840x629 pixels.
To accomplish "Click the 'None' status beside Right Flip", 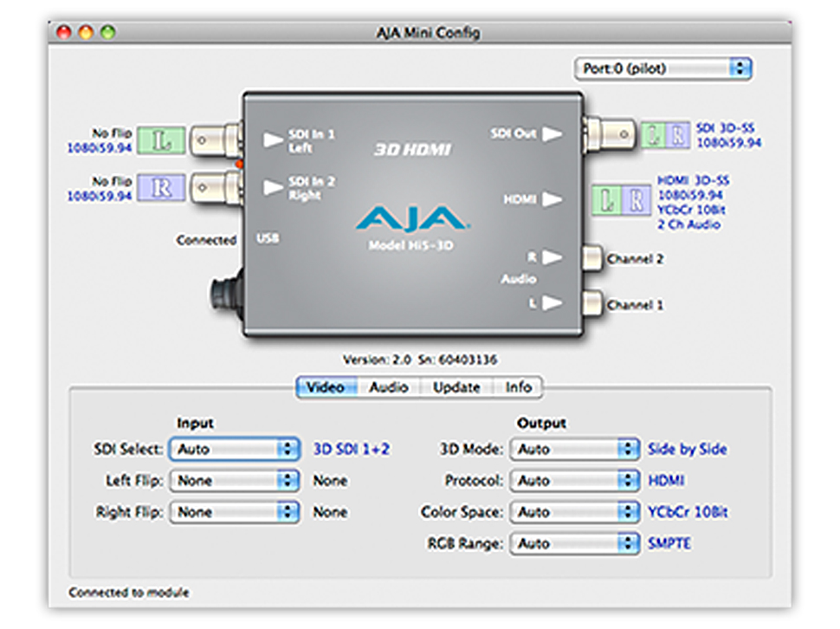I will point(330,512).
